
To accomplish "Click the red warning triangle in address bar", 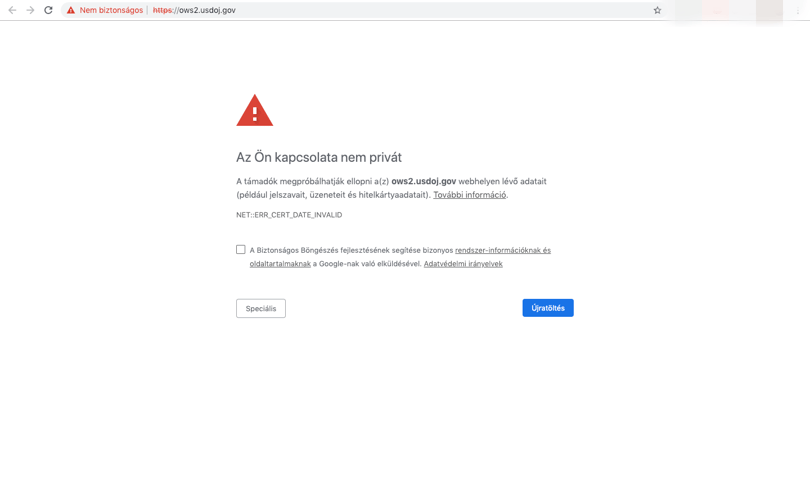I will click(x=71, y=10).
